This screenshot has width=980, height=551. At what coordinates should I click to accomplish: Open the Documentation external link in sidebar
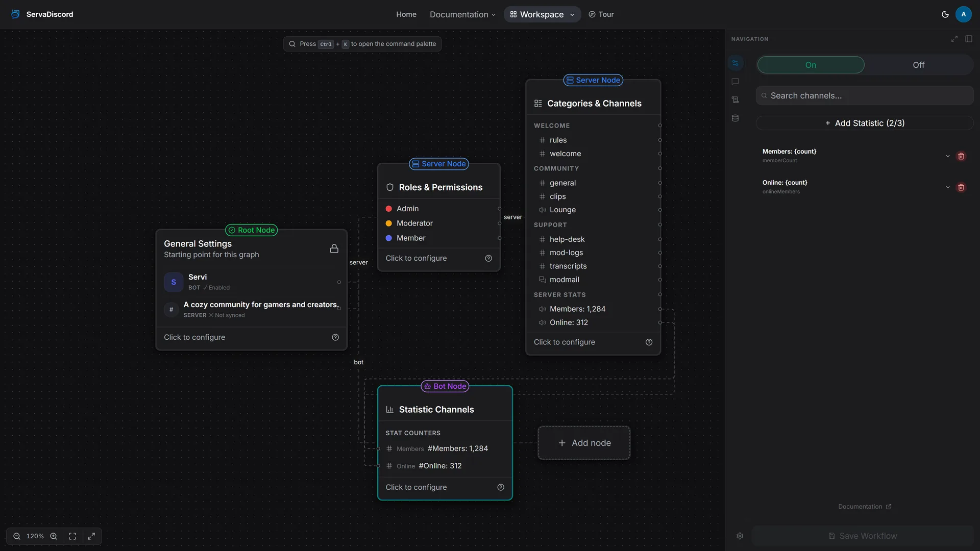[x=865, y=507]
